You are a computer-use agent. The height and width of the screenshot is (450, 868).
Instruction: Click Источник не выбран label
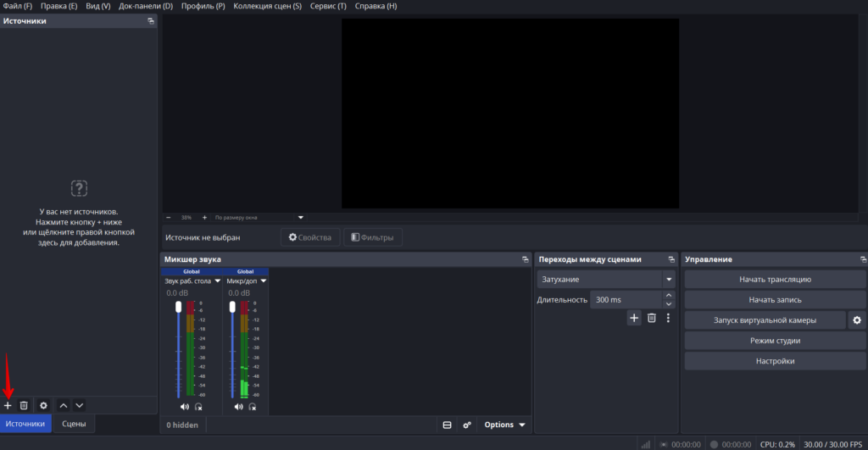tap(203, 237)
